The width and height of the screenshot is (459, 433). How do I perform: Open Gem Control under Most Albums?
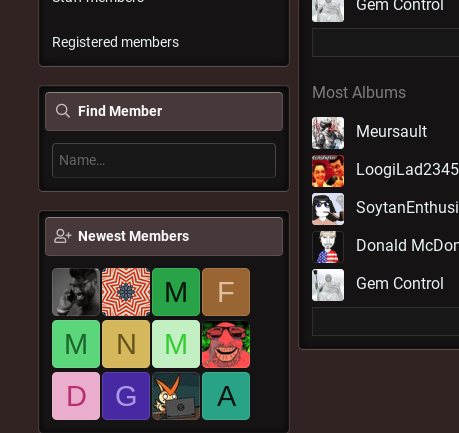pos(400,283)
